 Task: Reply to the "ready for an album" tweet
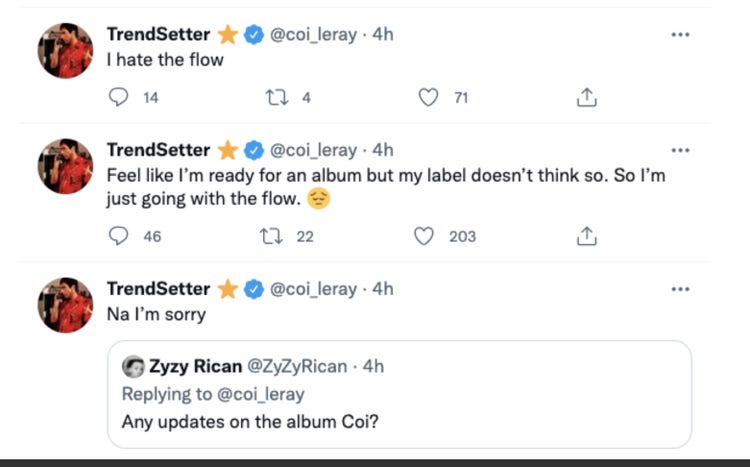[x=118, y=236]
